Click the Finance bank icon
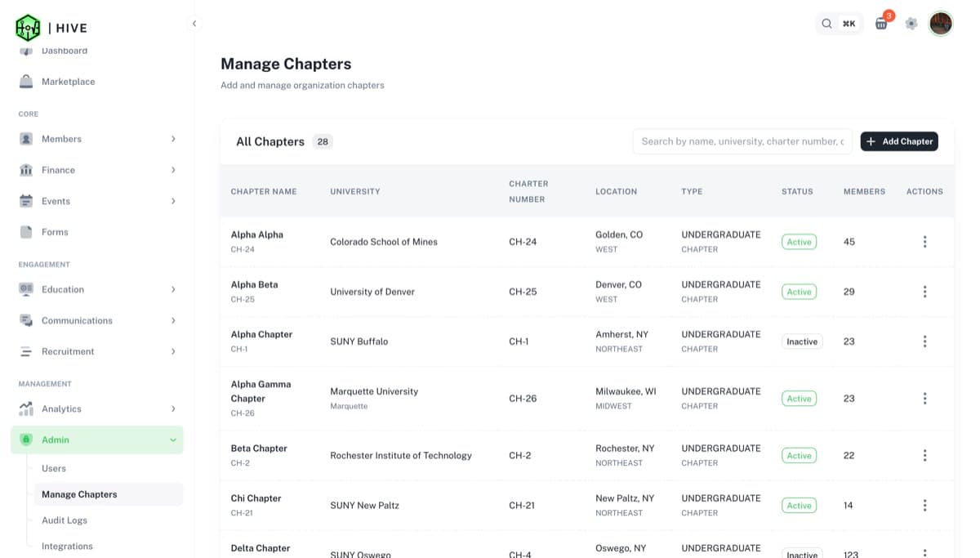Viewport: 980px width, 558px height. [26, 170]
